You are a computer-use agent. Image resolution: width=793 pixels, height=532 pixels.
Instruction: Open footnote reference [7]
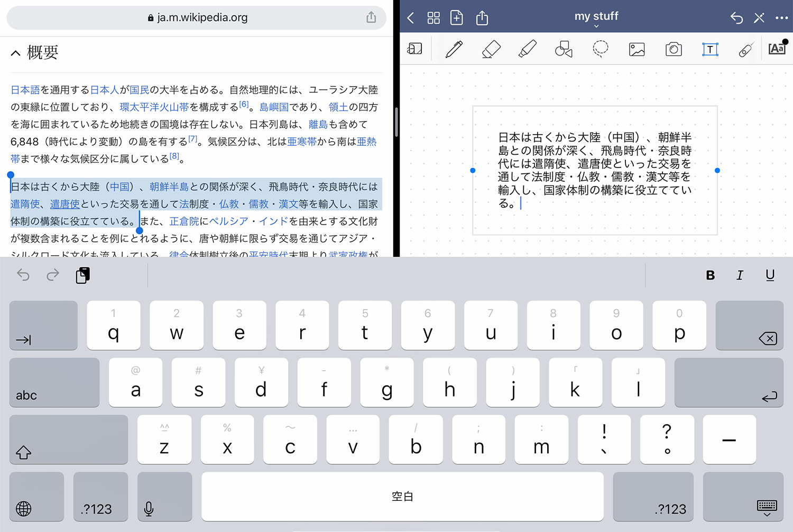click(192, 139)
